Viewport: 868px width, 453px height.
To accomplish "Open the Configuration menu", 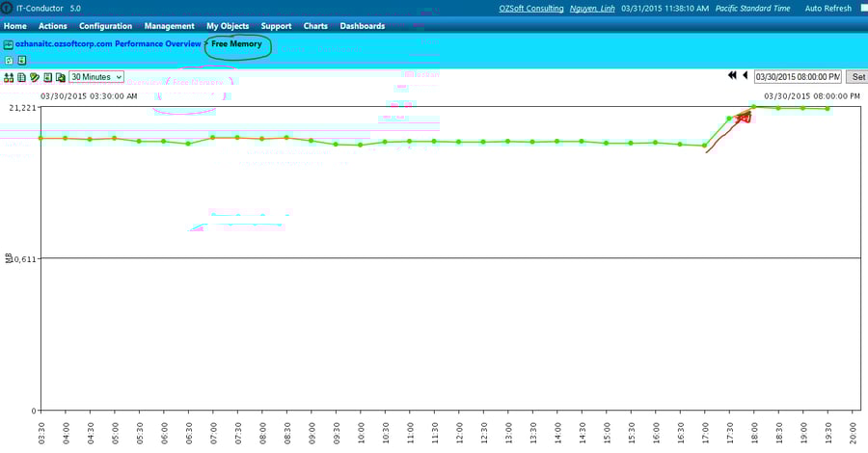I will click(105, 26).
